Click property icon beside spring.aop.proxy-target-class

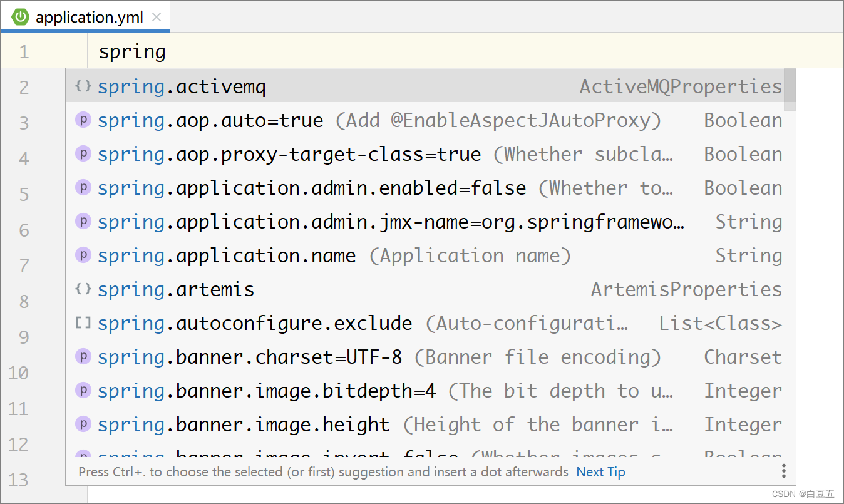83,153
